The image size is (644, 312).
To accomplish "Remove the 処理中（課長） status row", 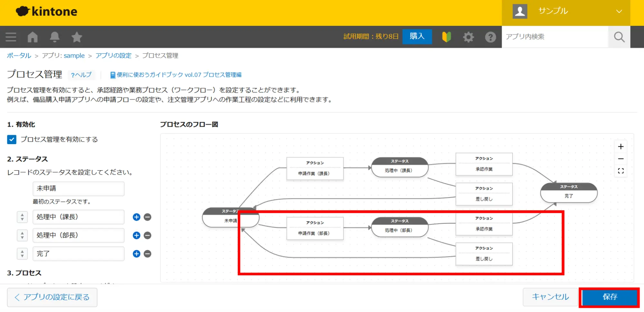I will click(x=148, y=217).
